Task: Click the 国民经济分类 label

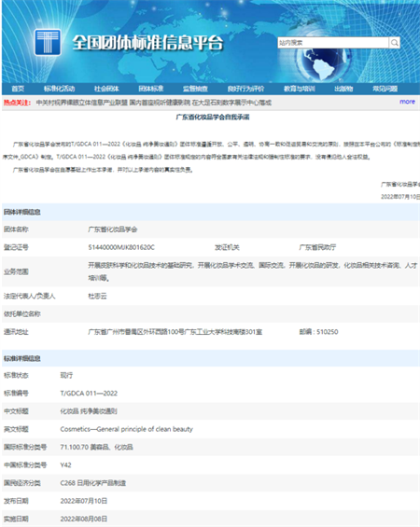Action: 22,483
